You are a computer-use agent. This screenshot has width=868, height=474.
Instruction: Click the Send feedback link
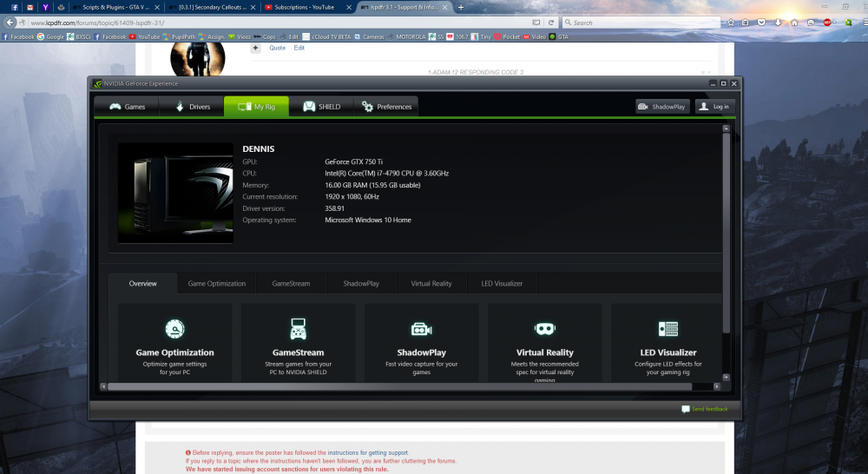(x=705, y=409)
